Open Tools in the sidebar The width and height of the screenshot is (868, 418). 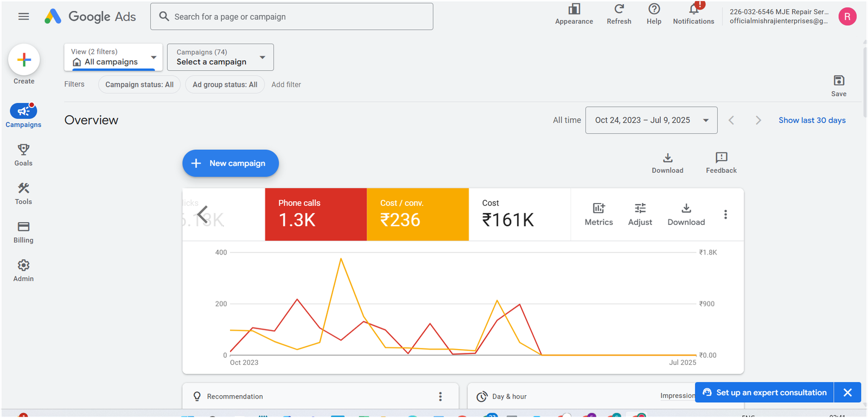(23, 193)
